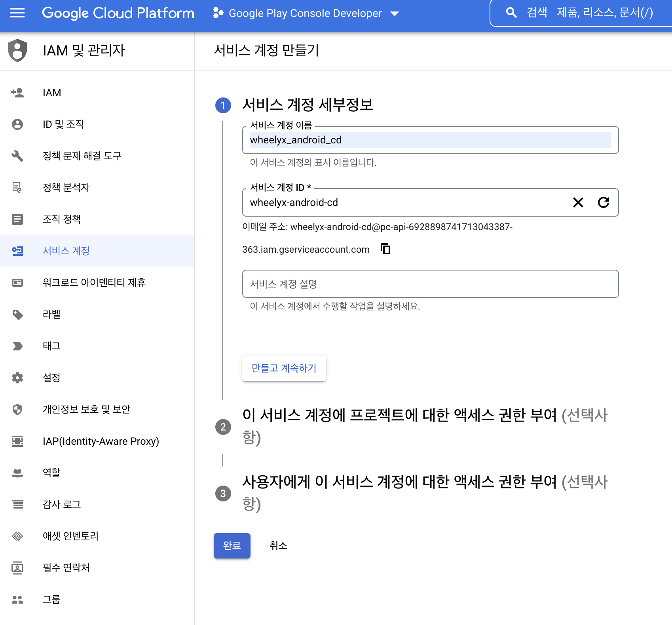Copy the service account email address
The image size is (672, 625).
385,249
